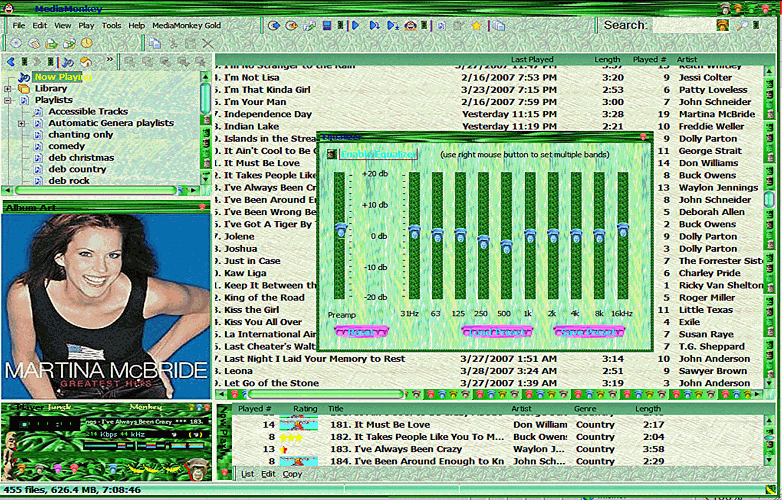
Task: Collapse the Playlists tree node
Action: click(8, 100)
